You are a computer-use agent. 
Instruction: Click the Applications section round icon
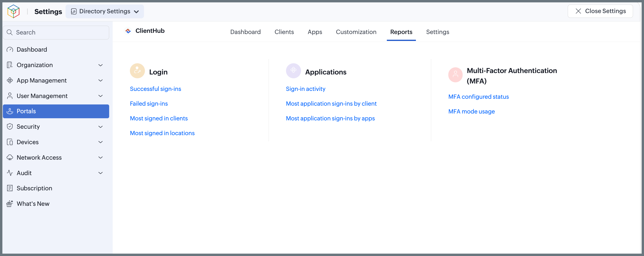[x=293, y=71]
